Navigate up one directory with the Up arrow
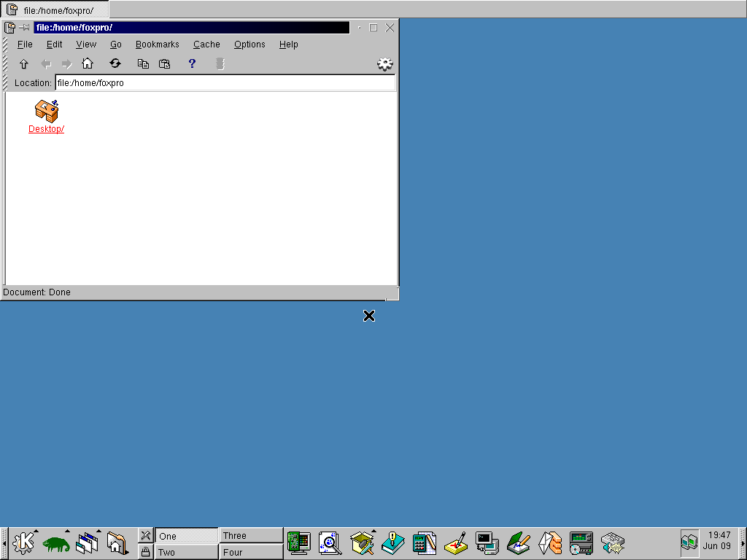 (23, 64)
